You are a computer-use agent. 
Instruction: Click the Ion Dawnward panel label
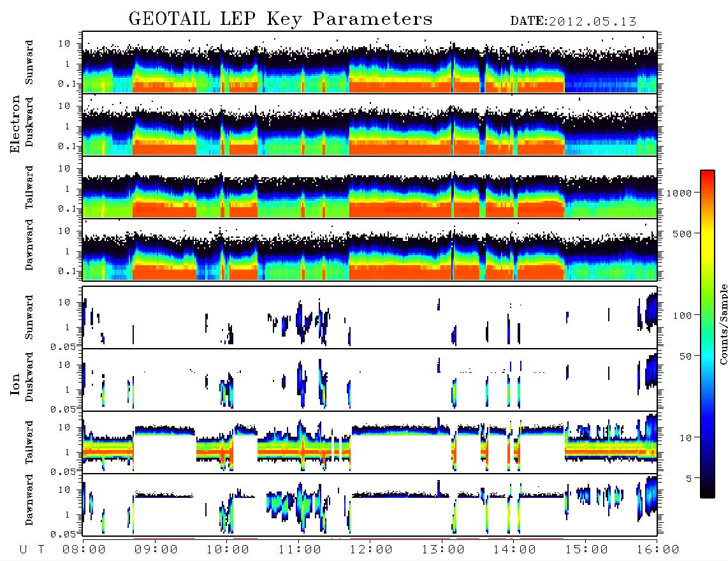tap(29, 499)
